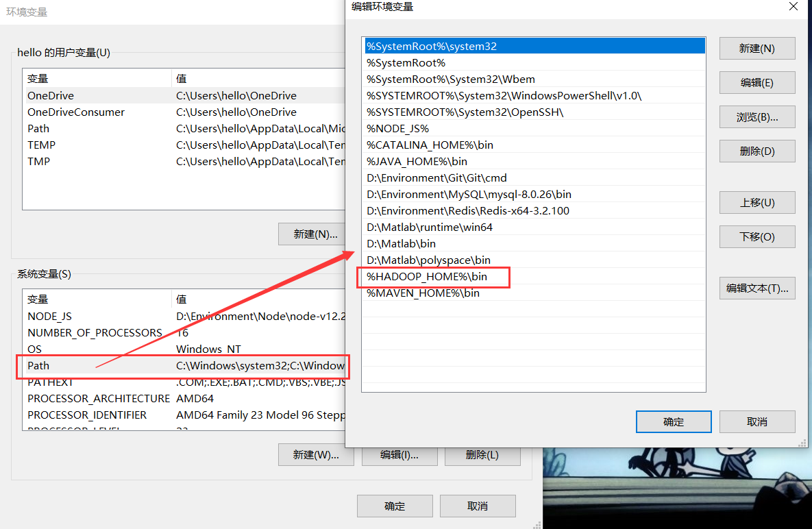Click 新建(N) button in edit dialog
This screenshot has height=529, width=812.
coord(756,49)
